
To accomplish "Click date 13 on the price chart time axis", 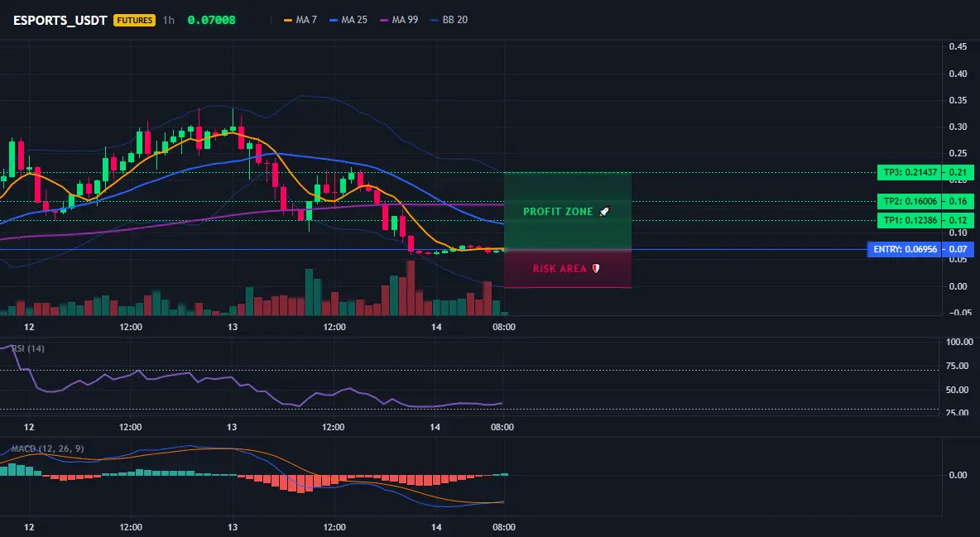I will tap(233, 327).
